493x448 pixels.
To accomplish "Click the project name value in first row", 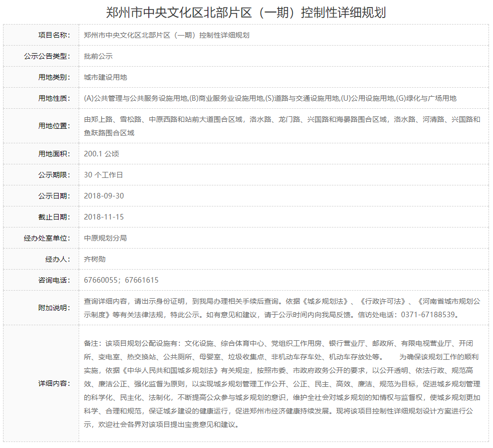I will (166, 35).
